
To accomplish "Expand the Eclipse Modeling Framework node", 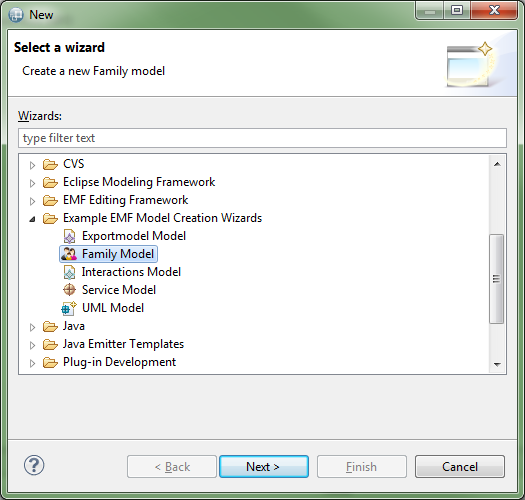I will (32, 183).
